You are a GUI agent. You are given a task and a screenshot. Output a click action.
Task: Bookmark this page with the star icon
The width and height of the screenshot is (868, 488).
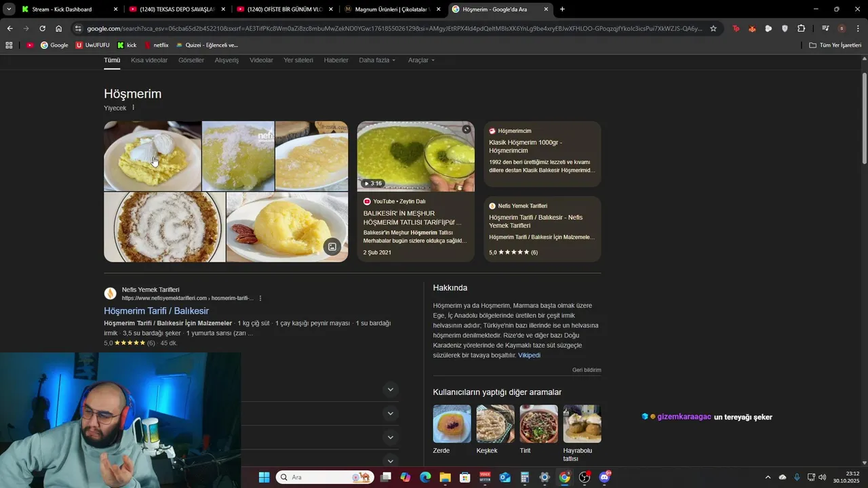tap(713, 28)
